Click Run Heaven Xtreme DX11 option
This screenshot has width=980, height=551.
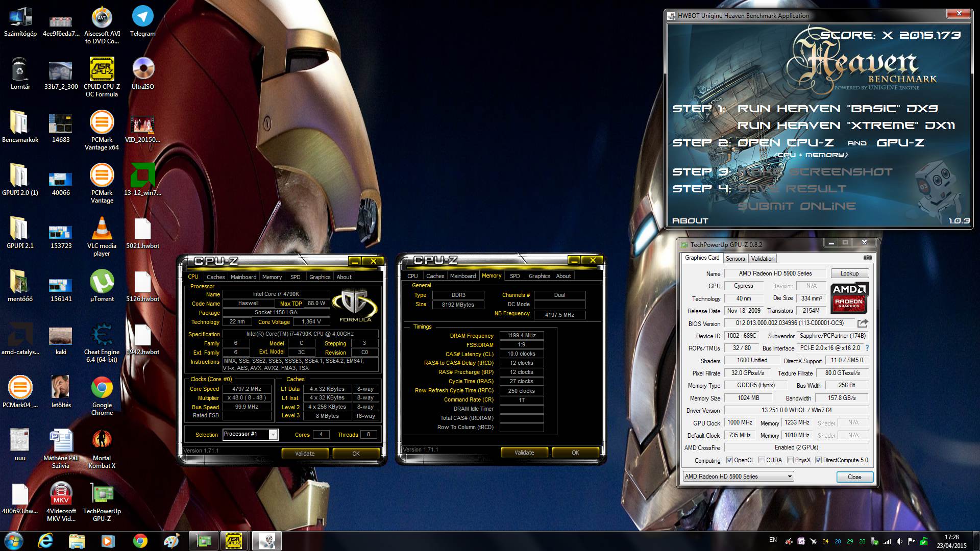846,126
